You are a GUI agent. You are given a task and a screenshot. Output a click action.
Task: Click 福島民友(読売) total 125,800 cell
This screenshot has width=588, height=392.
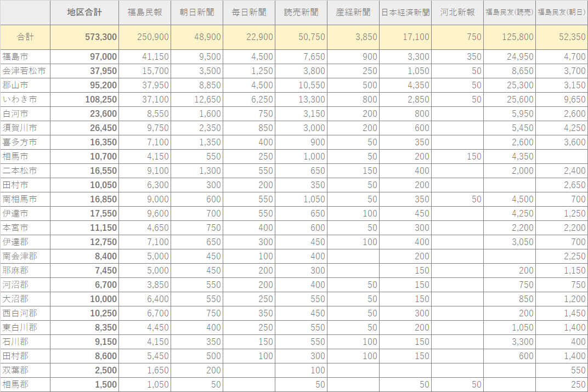coord(510,37)
